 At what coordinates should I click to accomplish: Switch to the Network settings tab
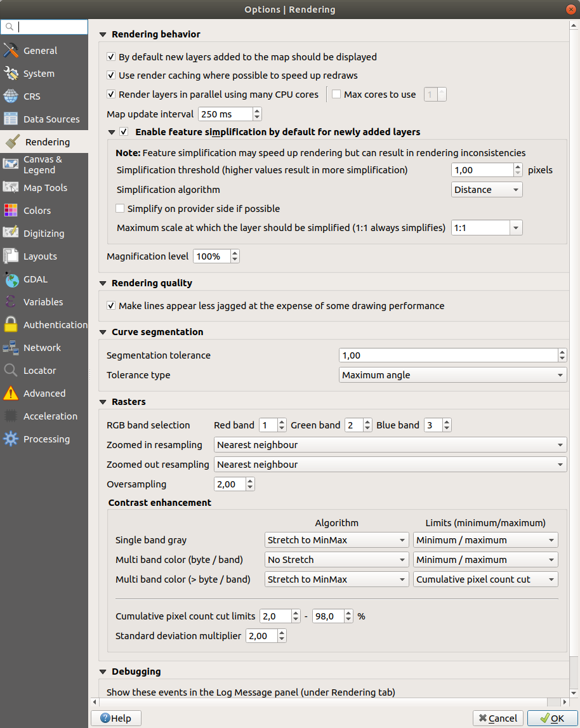coord(43,347)
